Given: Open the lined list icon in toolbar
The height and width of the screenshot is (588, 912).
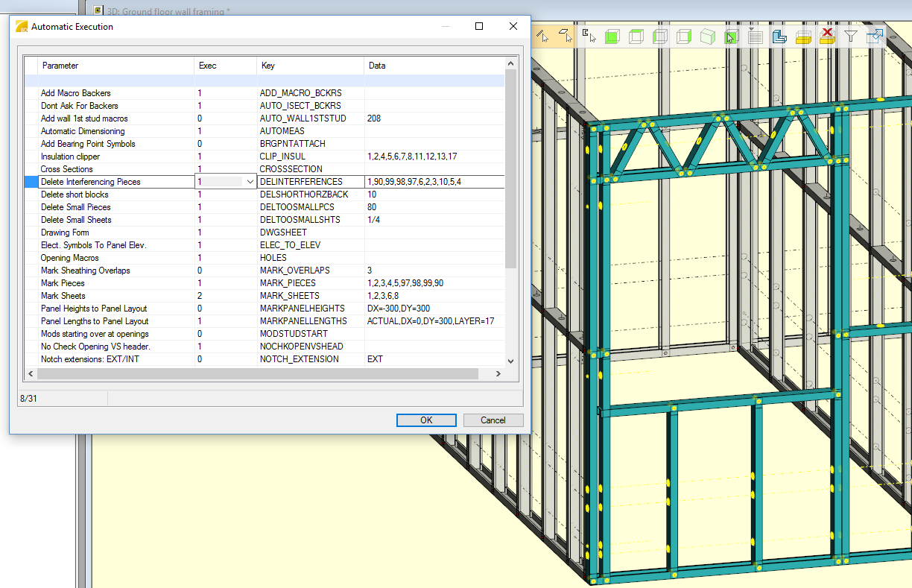Looking at the screenshot, I should pyautogui.click(x=755, y=37).
